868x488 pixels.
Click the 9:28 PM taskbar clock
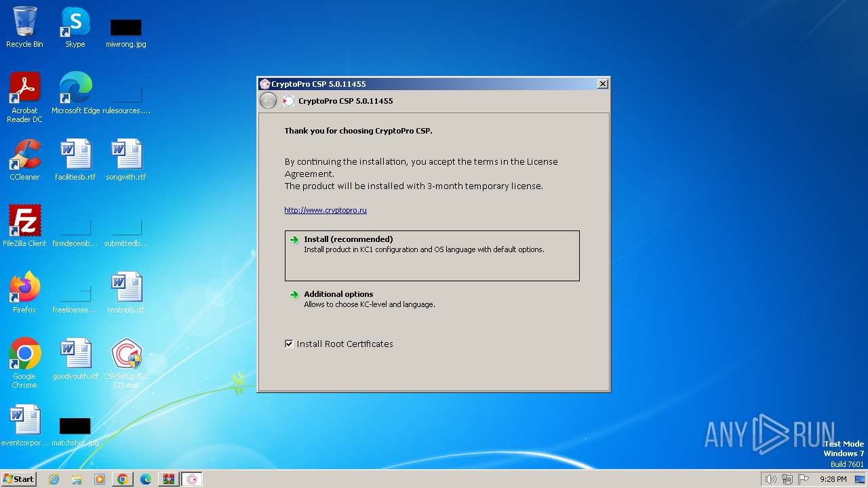tap(833, 479)
